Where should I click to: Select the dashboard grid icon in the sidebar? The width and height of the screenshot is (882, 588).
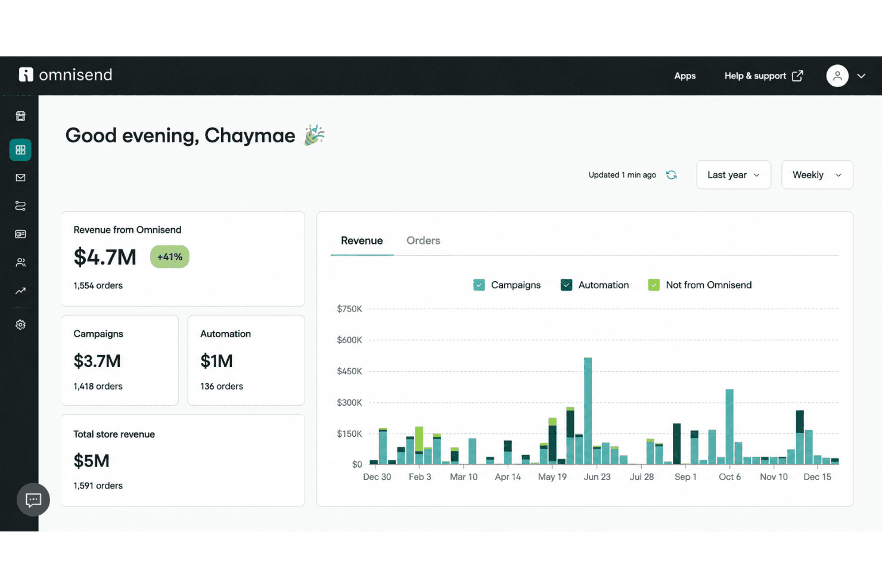pyautogui.click(x=20, y=150)
